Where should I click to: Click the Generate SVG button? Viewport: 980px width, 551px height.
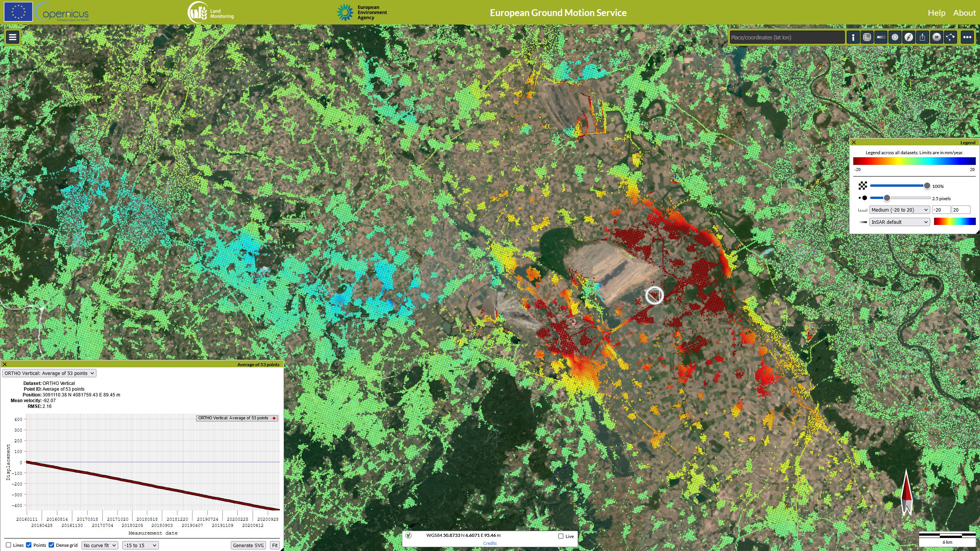point(248,545)
